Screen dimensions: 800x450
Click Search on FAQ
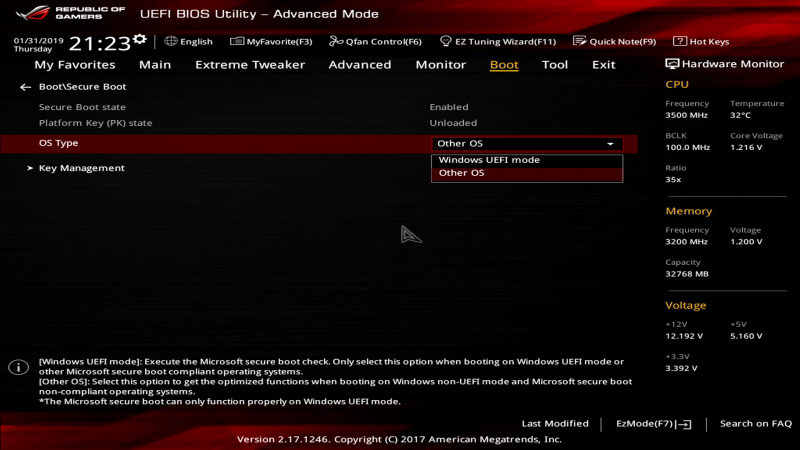(756, 423)
